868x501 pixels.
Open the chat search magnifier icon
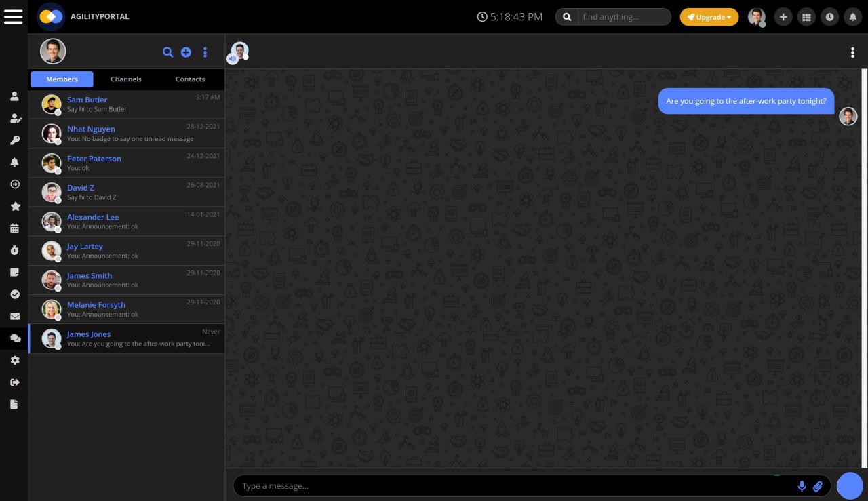(167, 52)
